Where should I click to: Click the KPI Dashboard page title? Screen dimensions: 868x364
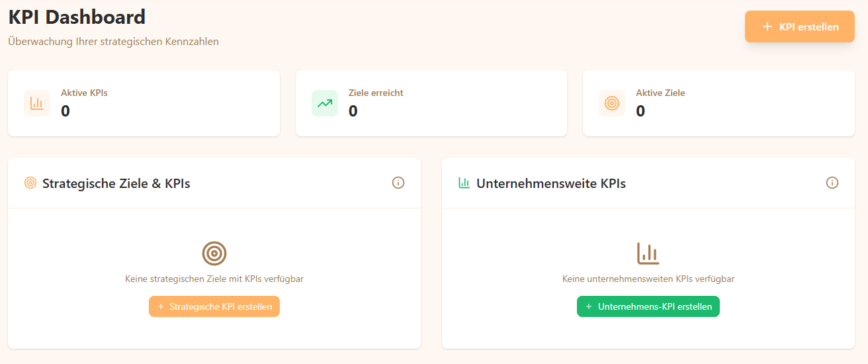pos(77,17)
